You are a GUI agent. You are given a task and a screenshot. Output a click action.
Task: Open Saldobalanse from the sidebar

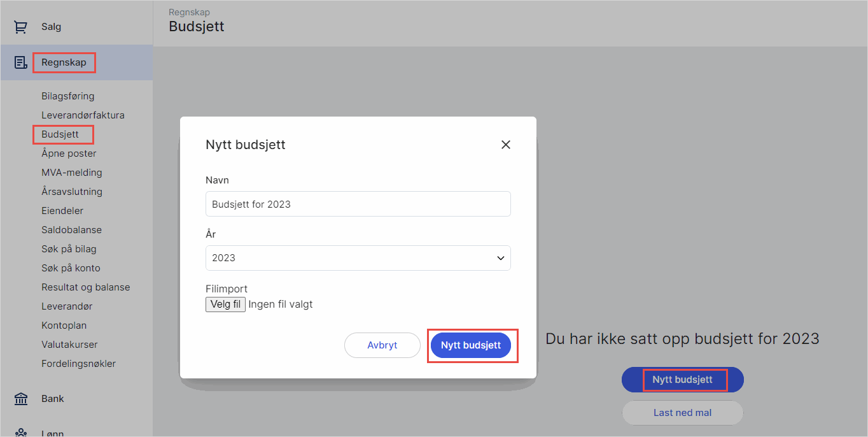(71, 230)
